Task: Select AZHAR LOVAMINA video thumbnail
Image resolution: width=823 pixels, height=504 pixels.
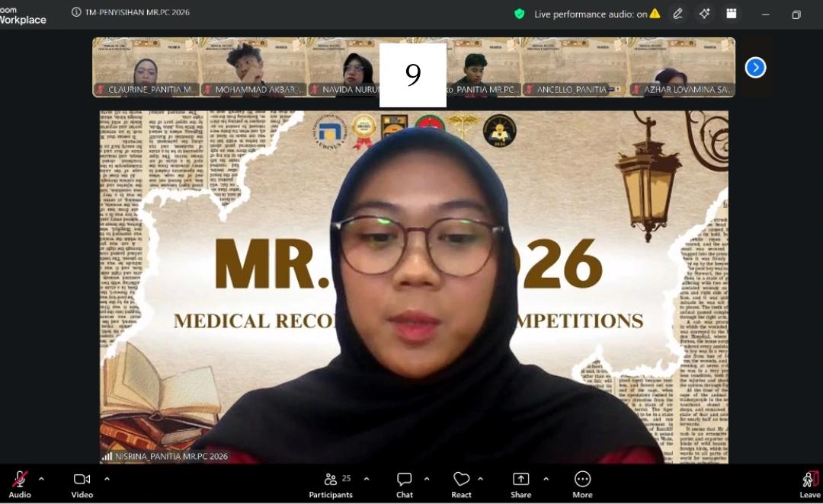Action: pos(682,67)
